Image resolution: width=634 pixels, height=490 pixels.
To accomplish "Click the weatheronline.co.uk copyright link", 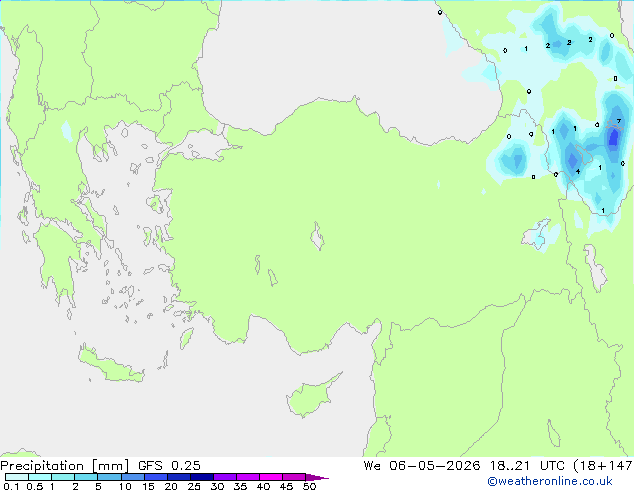I will (x=550, y=481).
